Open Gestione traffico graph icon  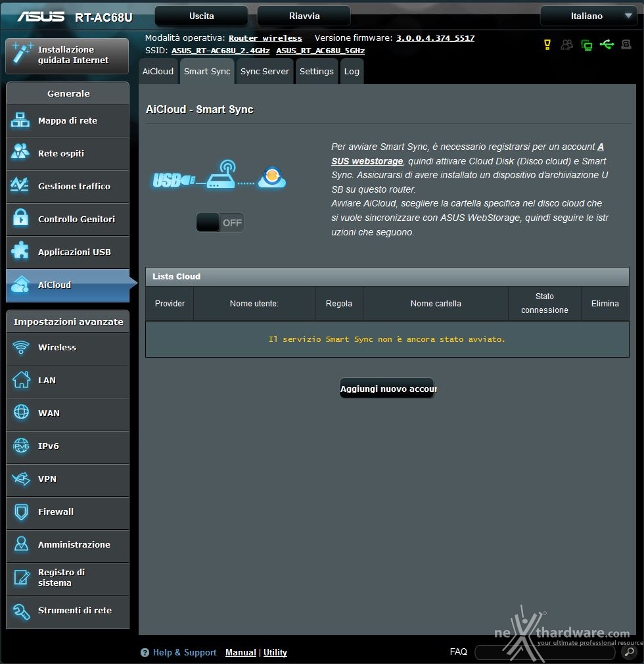(20, 185)
